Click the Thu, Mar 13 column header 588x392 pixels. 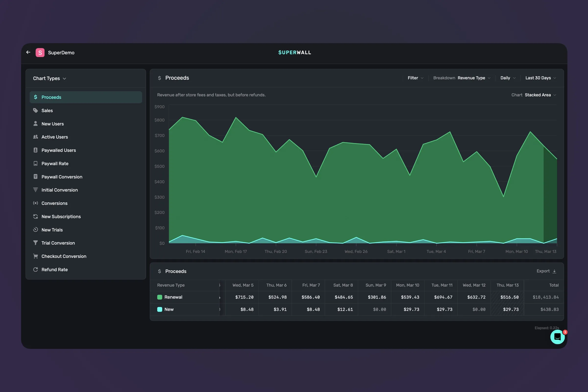[507, 285]
